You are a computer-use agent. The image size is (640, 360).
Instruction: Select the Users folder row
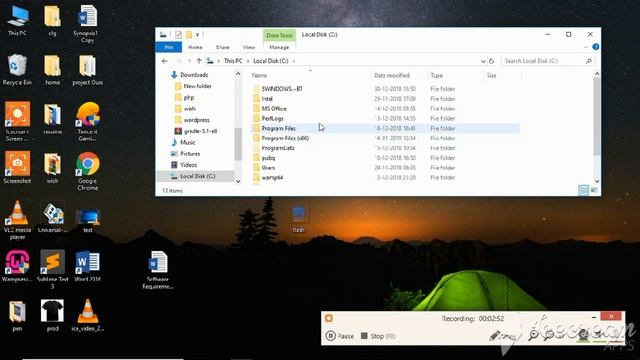[x=384, y=168]
